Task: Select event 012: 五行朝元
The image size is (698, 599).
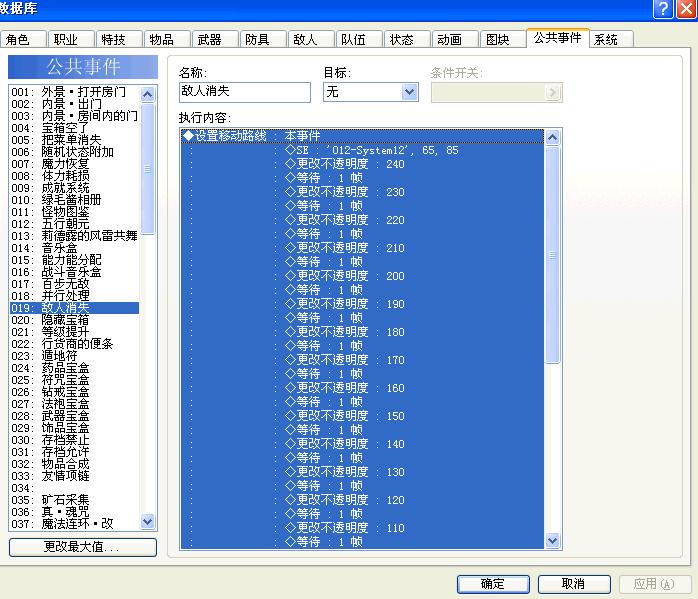Action: [74, 224]
